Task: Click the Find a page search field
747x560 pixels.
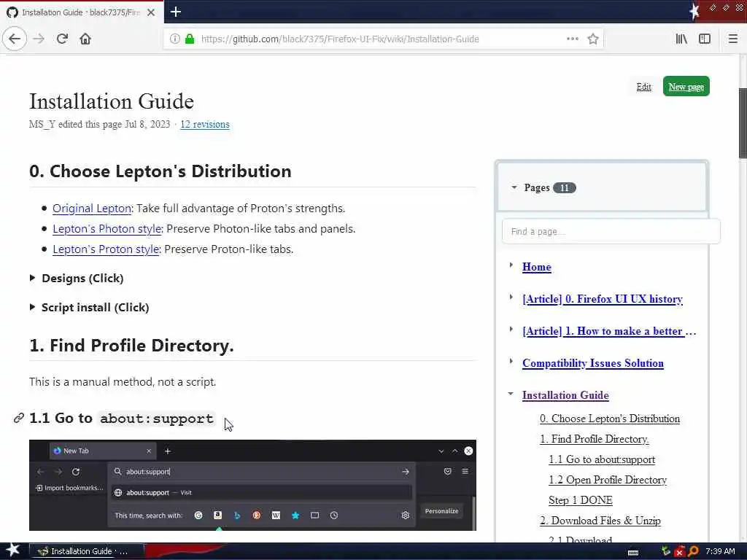Action: click(611, 231)
